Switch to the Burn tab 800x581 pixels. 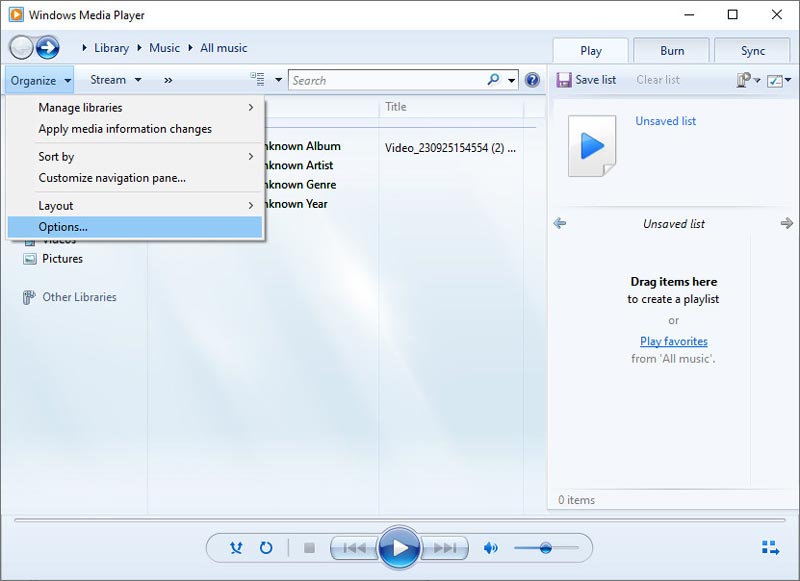click(671, 49)
